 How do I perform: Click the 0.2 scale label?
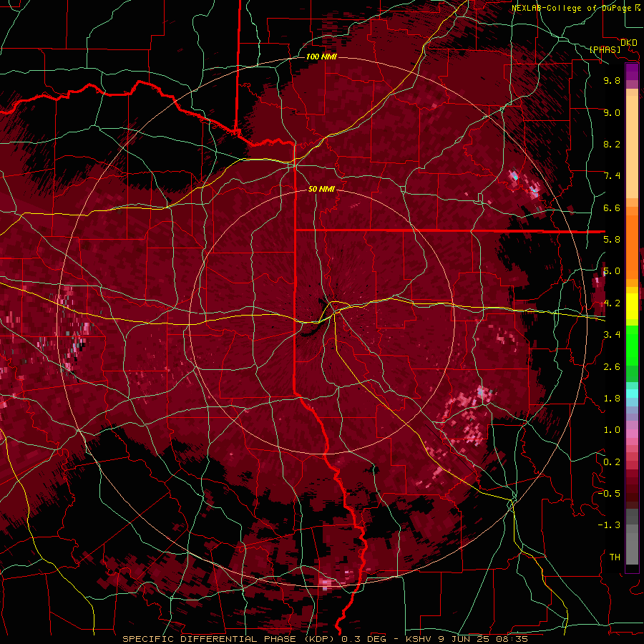click(x=612, y=462)
